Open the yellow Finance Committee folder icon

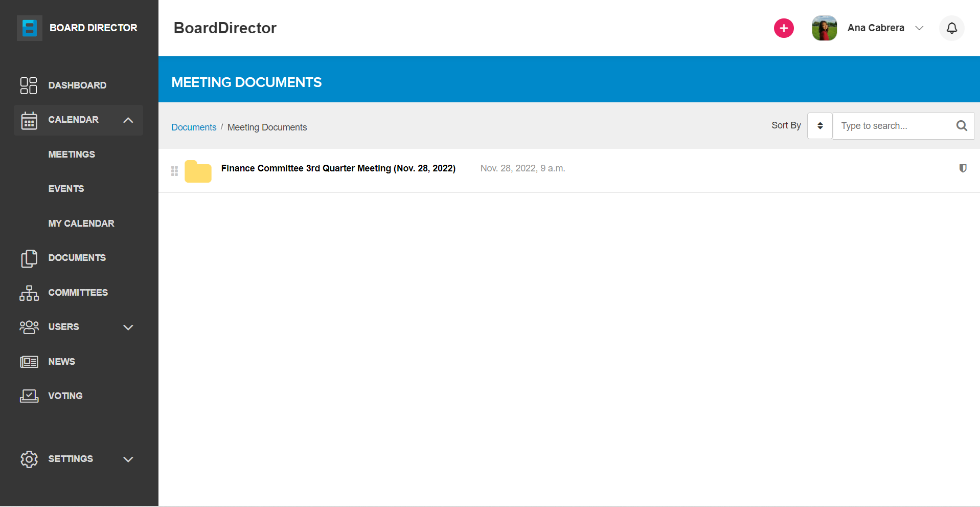click(x=198, y=171)
